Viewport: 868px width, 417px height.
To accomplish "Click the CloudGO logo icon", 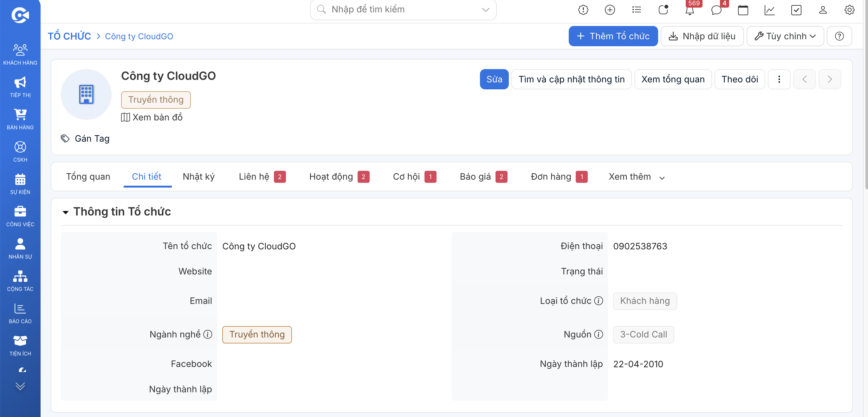I will [x=20, y=15].
